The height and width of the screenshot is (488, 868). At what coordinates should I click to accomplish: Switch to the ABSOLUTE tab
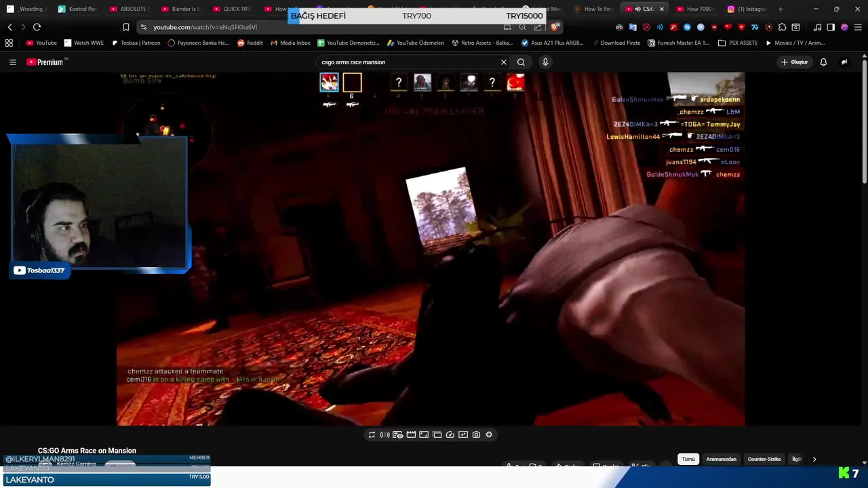click(x=130, y=9)
